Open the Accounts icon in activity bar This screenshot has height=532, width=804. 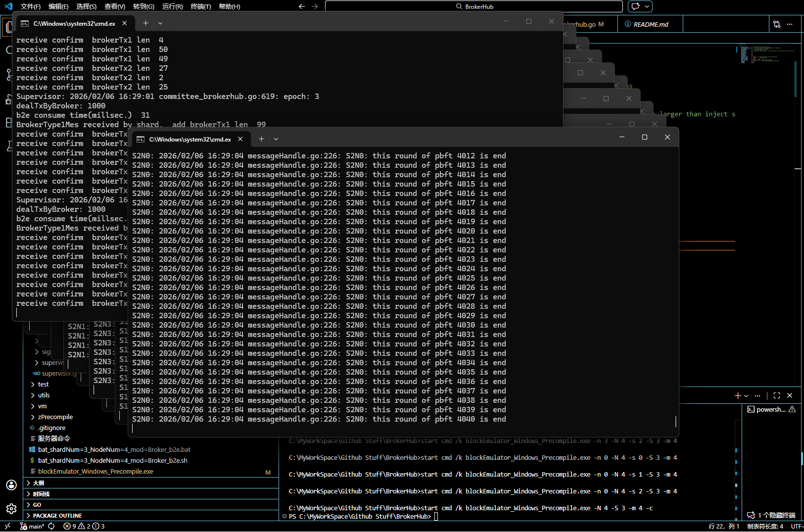(11, 485)
